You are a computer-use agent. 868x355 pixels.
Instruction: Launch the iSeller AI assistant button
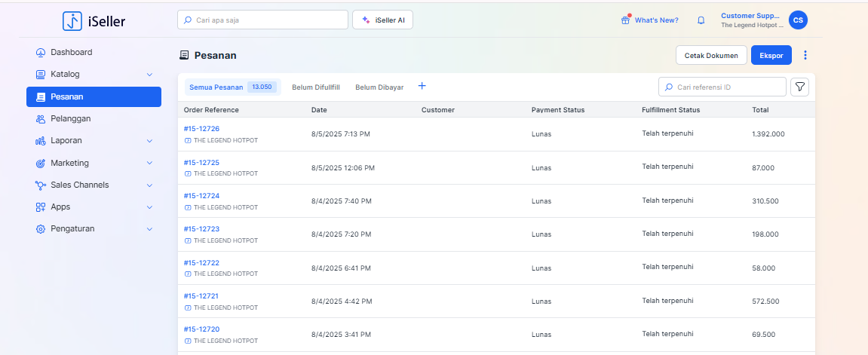382,20
